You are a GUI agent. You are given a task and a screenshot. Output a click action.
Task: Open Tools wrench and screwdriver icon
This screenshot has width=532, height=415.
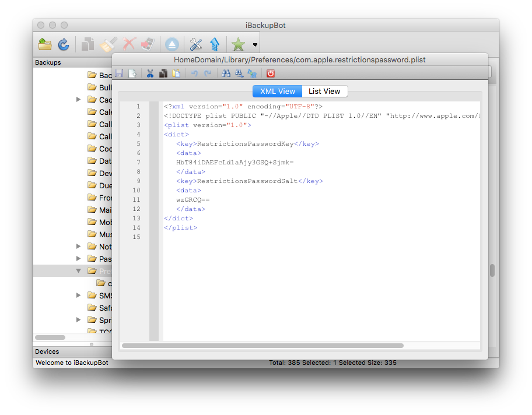(196, 44)
